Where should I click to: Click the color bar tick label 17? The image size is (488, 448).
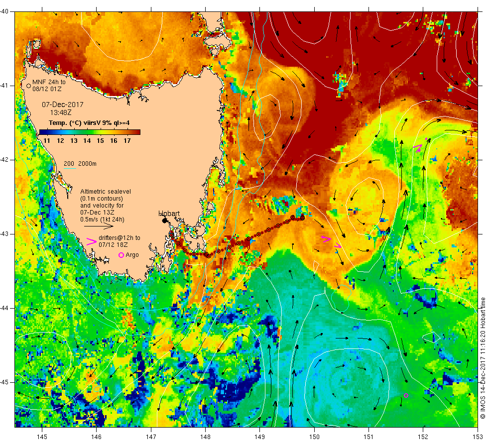click(x=127, y=140)
